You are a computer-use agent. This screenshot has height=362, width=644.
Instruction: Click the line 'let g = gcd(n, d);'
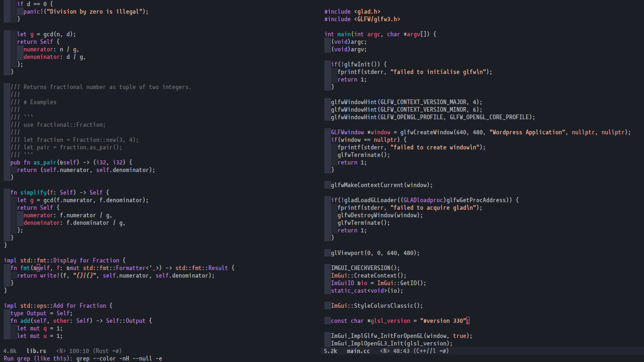coord(46,34)
